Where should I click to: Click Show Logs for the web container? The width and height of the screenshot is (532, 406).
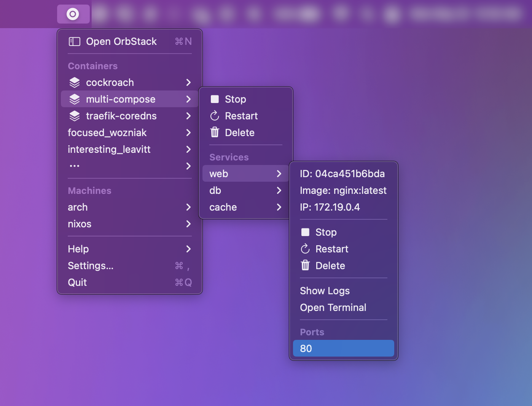coord(325,290)
